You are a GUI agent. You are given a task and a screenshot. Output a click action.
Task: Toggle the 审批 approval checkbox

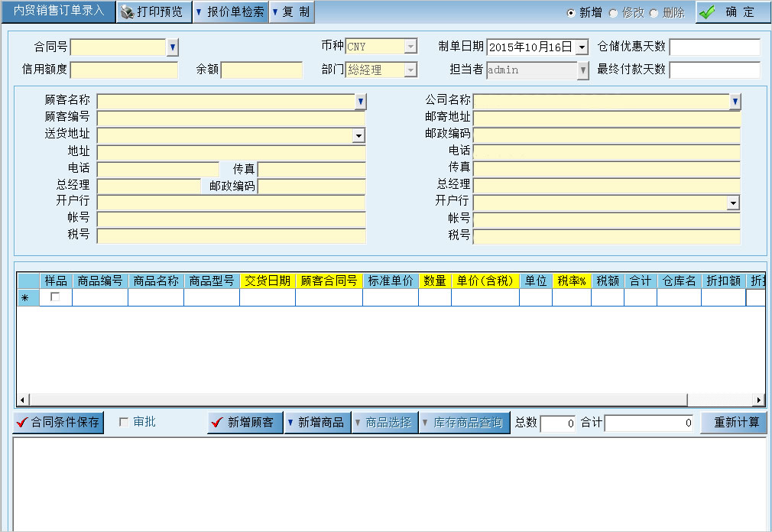click(x=124, y=422)
